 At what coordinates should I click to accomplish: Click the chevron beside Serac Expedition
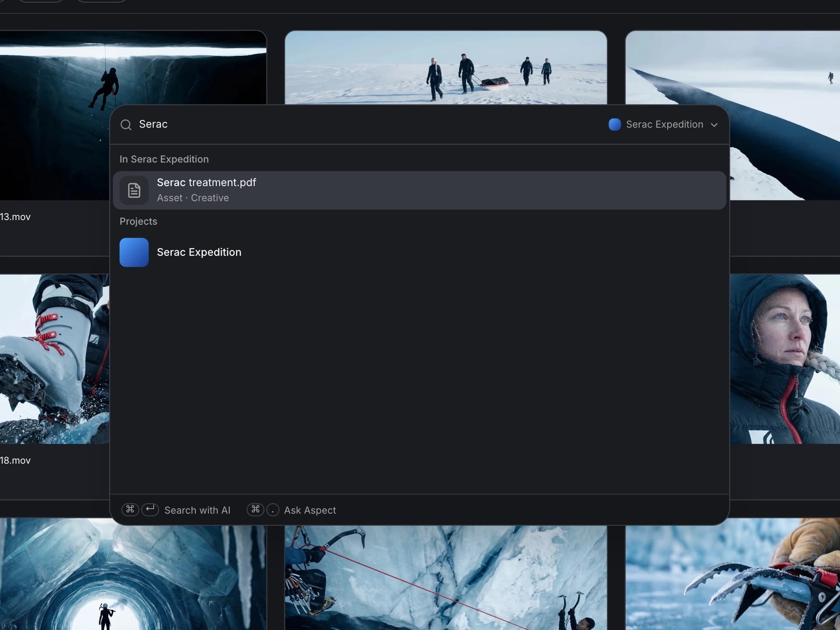coord(714,125)
